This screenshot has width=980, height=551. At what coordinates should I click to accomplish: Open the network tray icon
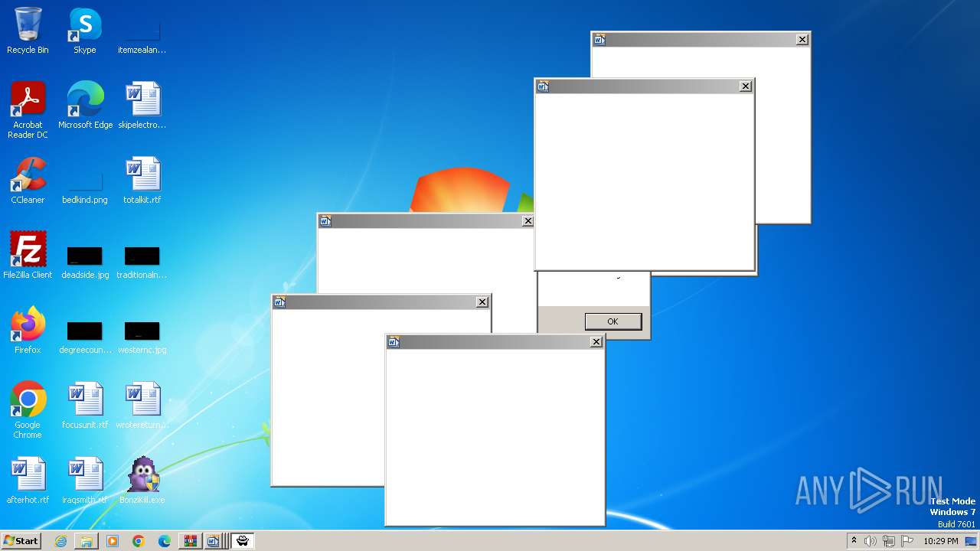pyautogui.click(x=889, y=541)
